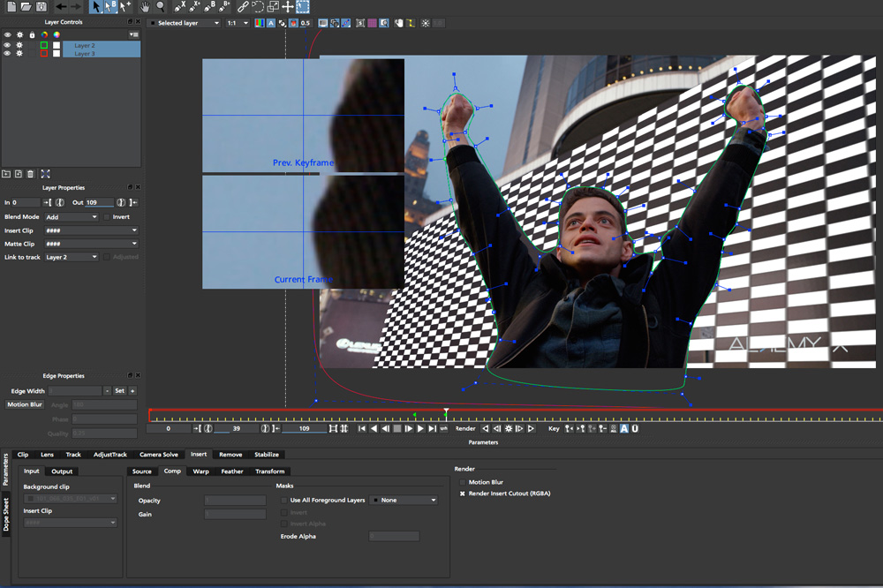The height and width of the screenshot is (588, 883).
Task: Toggle the RGB channels view icon
Action: [259, 23]
